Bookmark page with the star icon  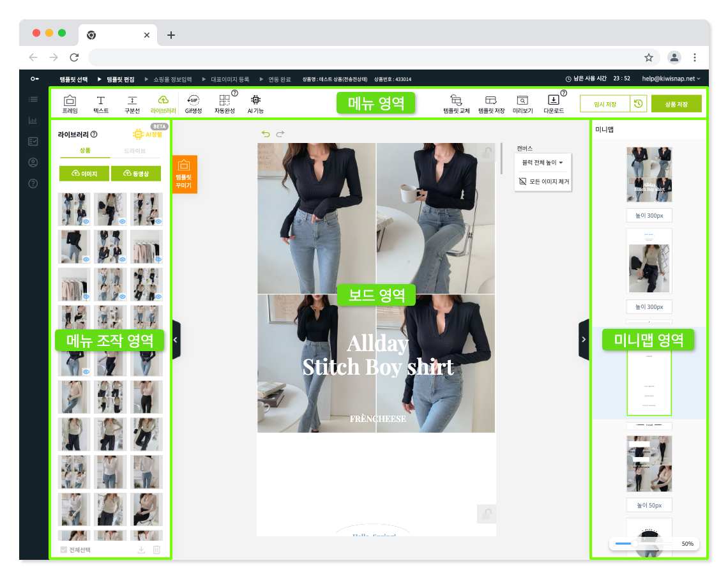click(x=648, y=57)
